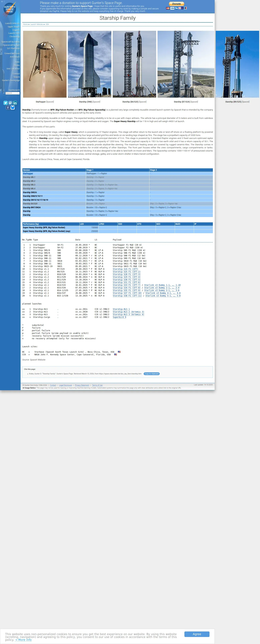Screen dimensions: 260x644
Task: Open Astronauts in the sidebar
Action: click(15, 57)
